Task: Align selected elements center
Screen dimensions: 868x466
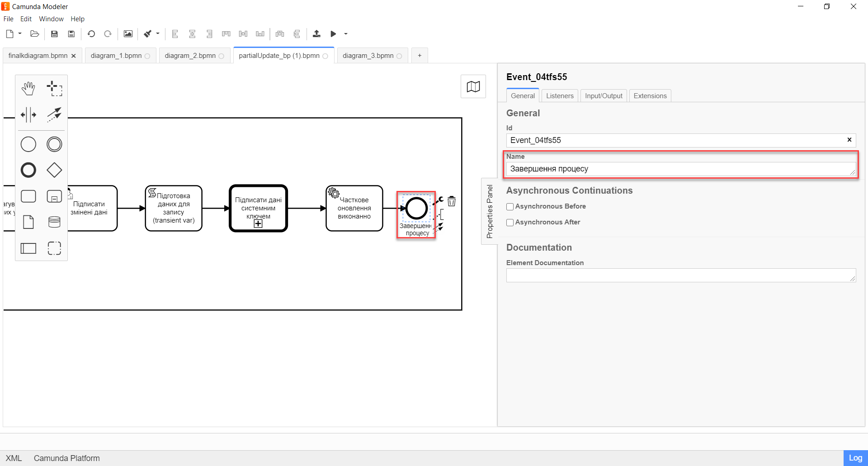Action: pos(192,33)
